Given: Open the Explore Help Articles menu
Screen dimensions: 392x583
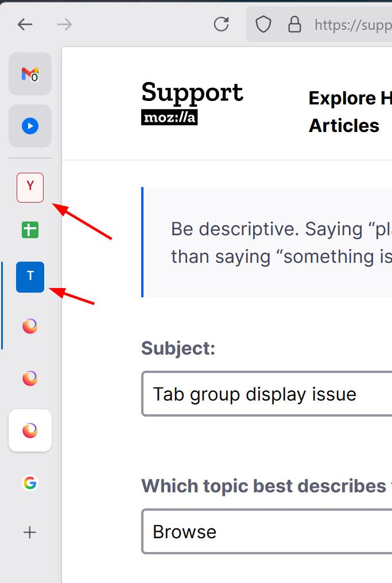Looking at the screenshot, I should (x=350, y=111).
